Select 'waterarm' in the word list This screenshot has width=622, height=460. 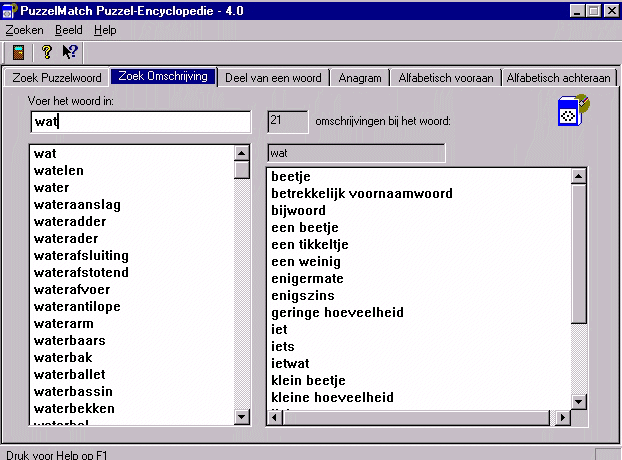pyautogui.click(x=64, y=324)
